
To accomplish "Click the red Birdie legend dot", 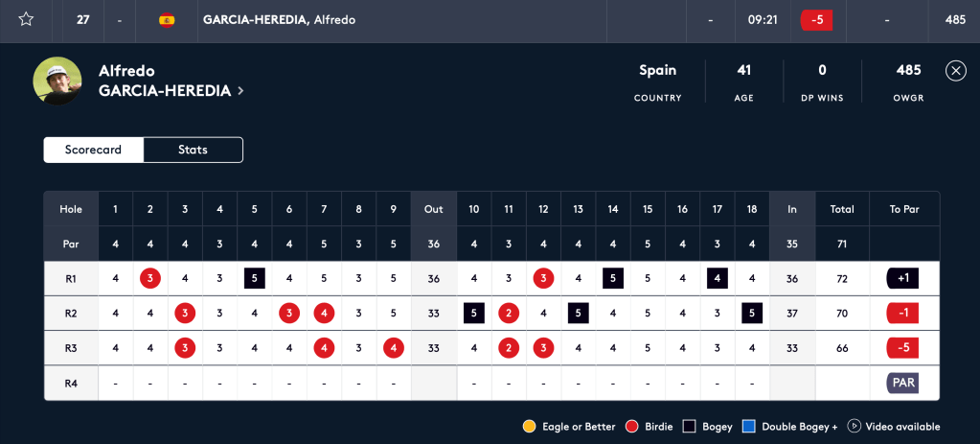I will pos(630,426).
